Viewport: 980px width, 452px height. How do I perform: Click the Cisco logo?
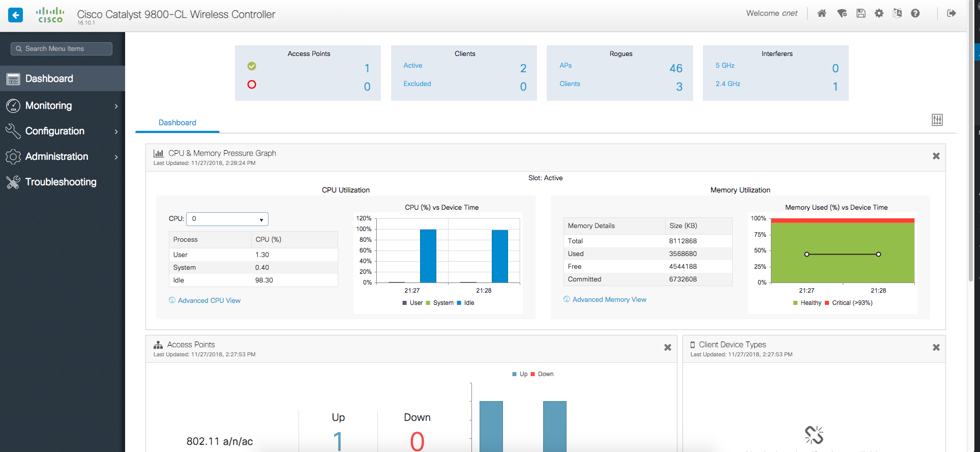[x=50, y=15]
